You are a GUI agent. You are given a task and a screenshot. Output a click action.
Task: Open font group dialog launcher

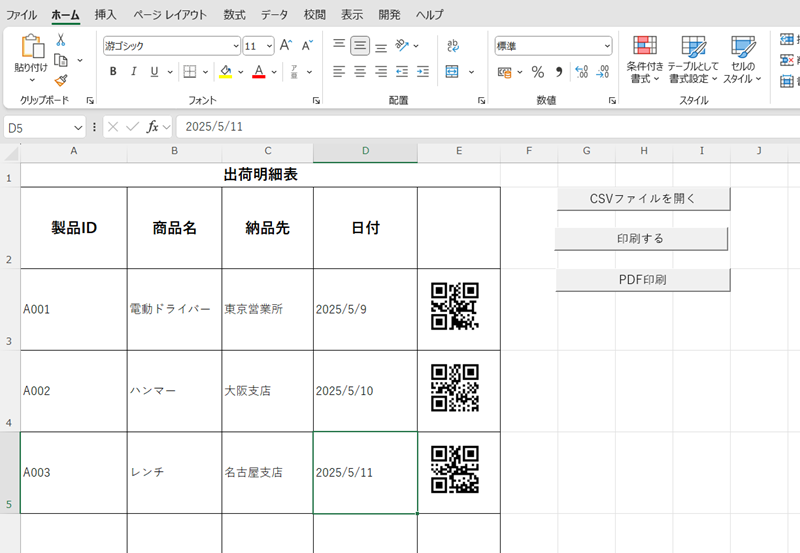(x=316, y=100)
